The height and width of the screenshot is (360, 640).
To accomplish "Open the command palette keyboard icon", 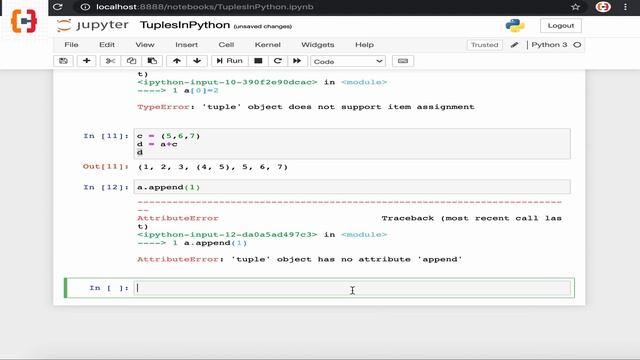I will (403, 61).
